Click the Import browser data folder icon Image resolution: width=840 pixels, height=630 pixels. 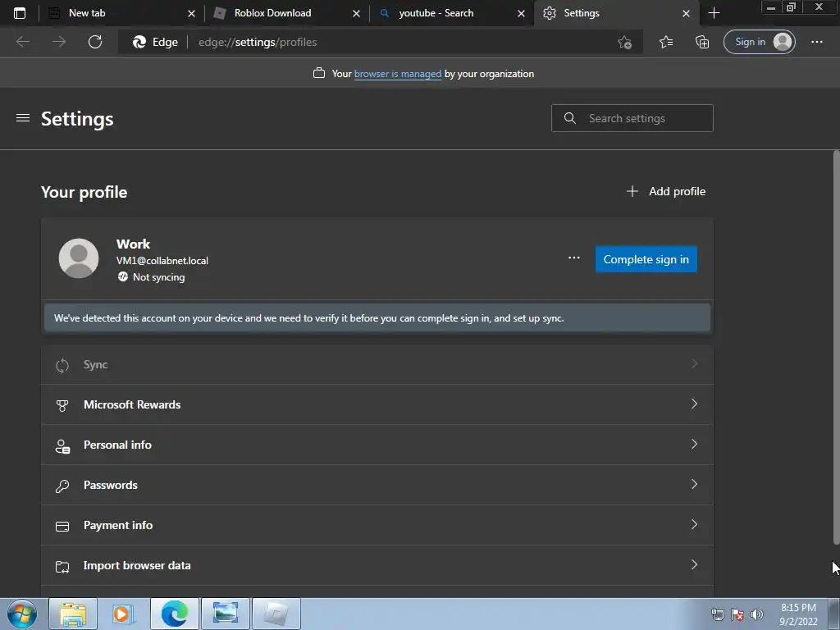[x=62, y=567]
